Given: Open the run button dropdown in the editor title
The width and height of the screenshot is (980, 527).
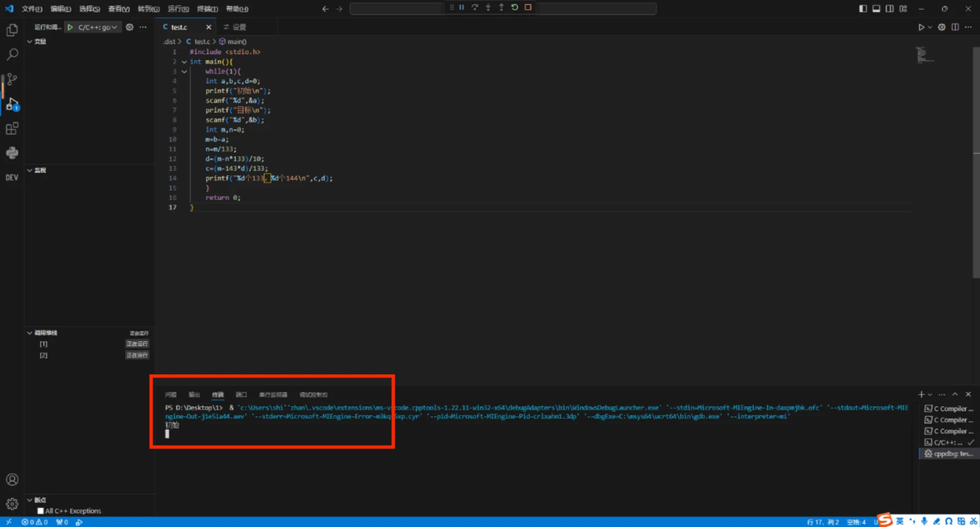Looking at the screenshot, I should pos(929,27).
